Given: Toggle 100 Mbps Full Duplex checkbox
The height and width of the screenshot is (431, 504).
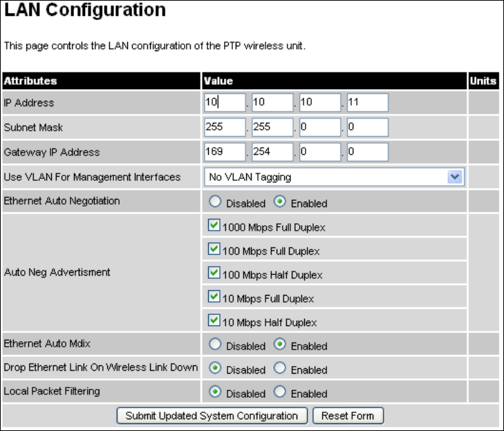Looking at the screenshot, I should point(214,249).
